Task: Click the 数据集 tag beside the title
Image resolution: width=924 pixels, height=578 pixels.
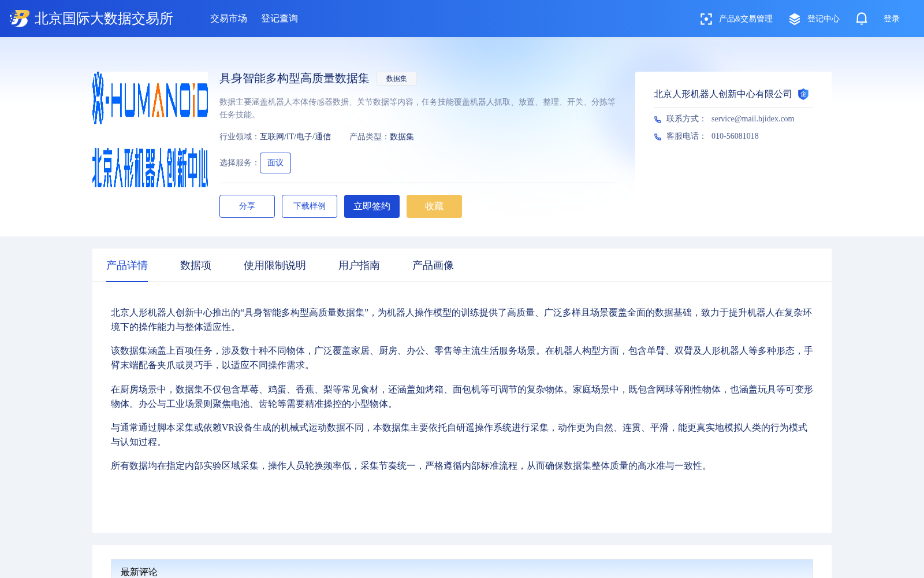Action: pyautogui.click(x=397, y=79)
